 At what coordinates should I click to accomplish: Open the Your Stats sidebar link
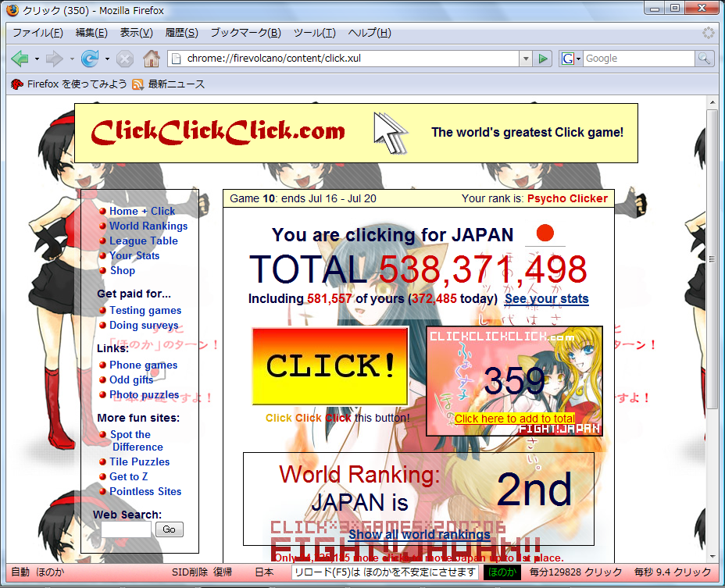pyautogui.click(x=134, y=255)
